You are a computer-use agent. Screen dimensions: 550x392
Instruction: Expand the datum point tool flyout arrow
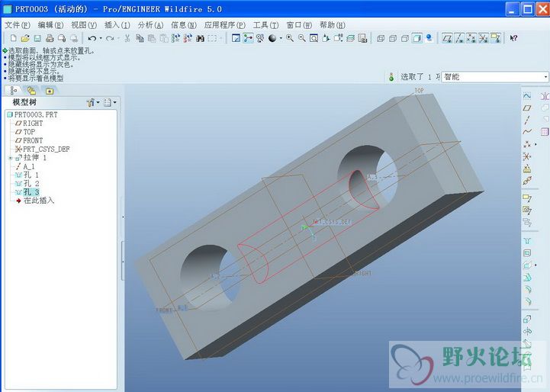[536, 144]
